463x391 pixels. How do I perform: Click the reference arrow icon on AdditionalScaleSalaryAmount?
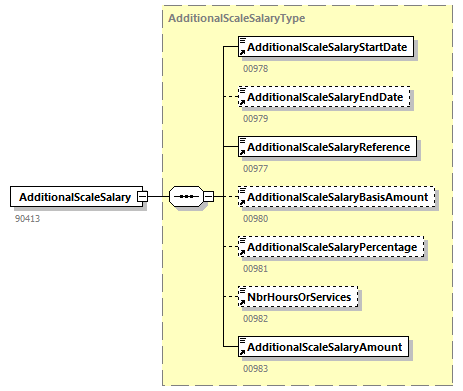242,352
